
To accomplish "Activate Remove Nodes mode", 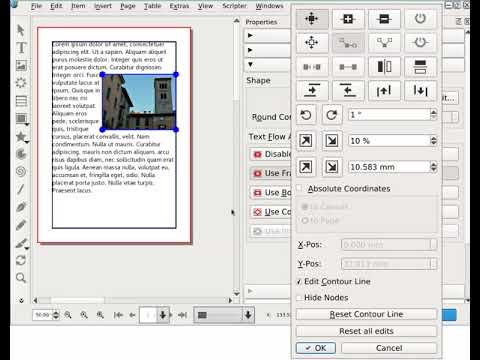I will tap(384, 19).
